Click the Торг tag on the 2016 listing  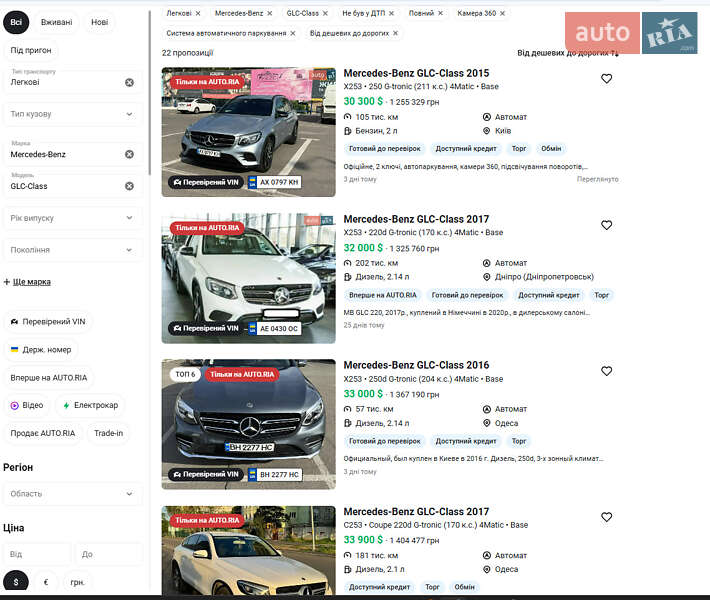[519, 441]
